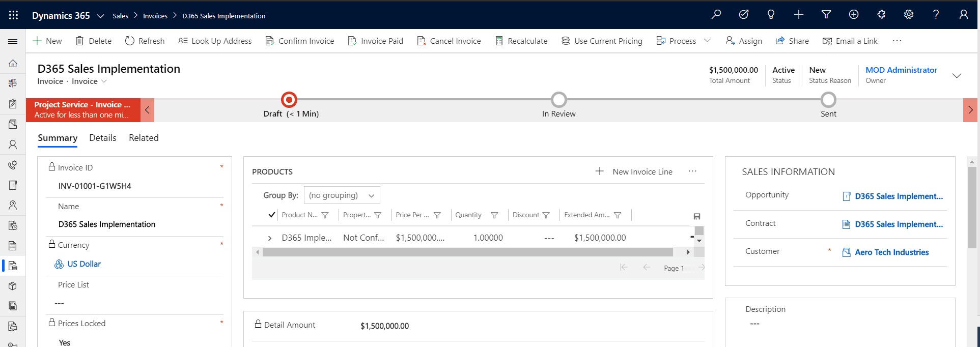Open advanced find funnel icon

[x=826, y=15]
